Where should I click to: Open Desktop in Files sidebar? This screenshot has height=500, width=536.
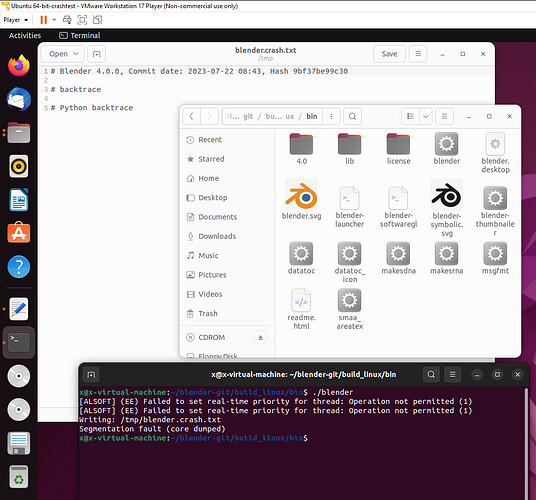click(227, 198)
